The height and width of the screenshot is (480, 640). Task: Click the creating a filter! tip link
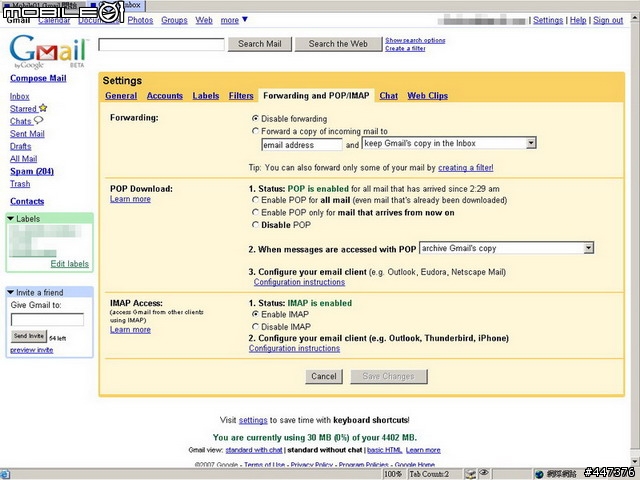point(465,167)
